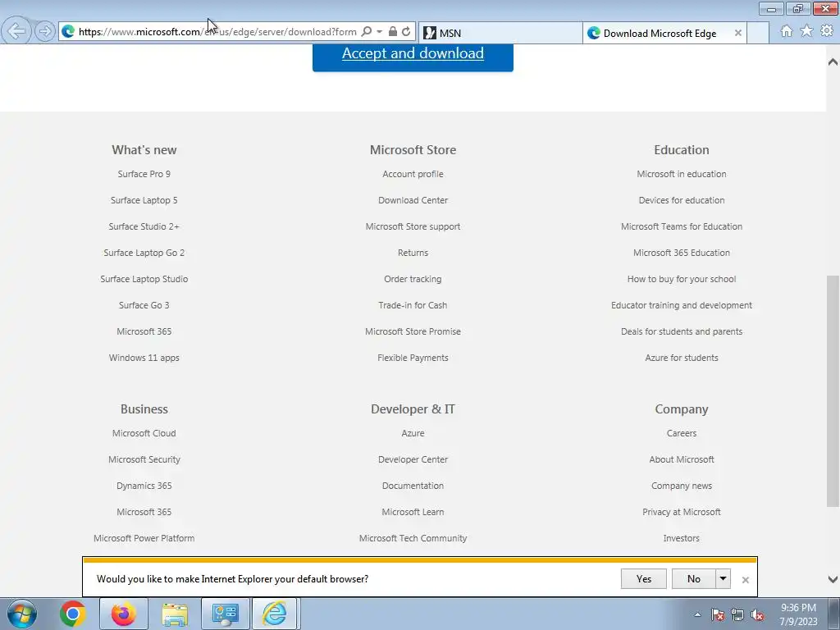Launch Google Chrome from the taskbar
Screen dimensions: 840x630
point(73,614)
